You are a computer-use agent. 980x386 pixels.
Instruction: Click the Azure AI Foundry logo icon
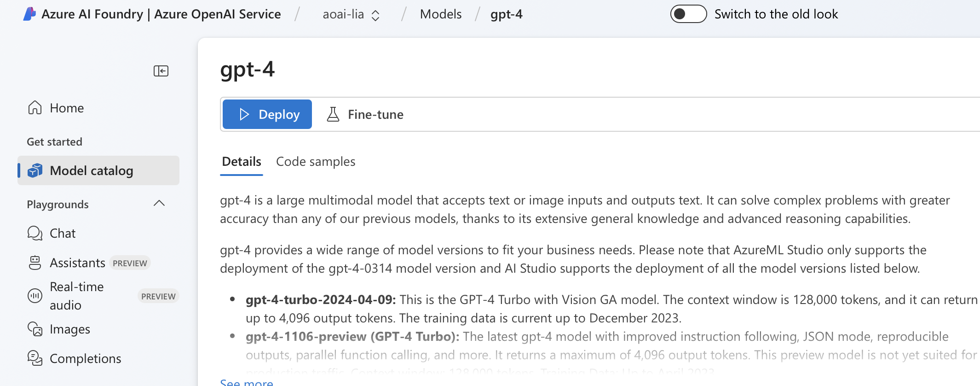coord(29,14)
